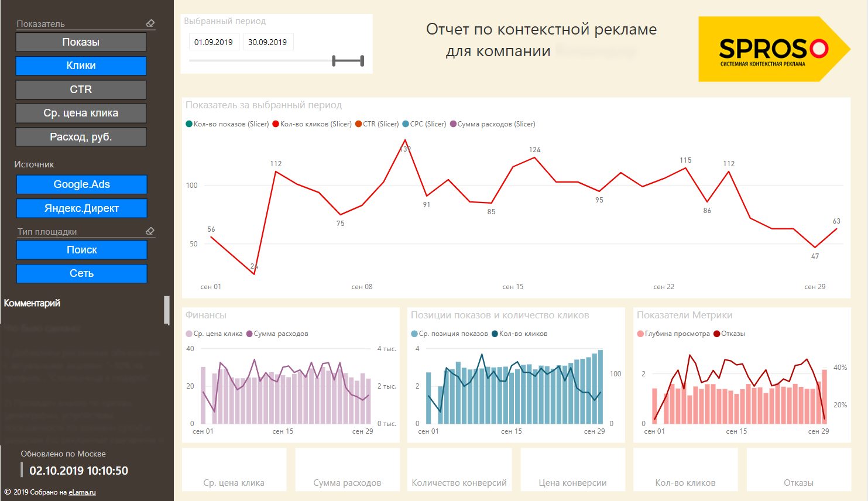The width and height of the screenshot is (868, 501).
Task: Click the Глубина просмотра legend marker
Action: click(x=640, y=334)
